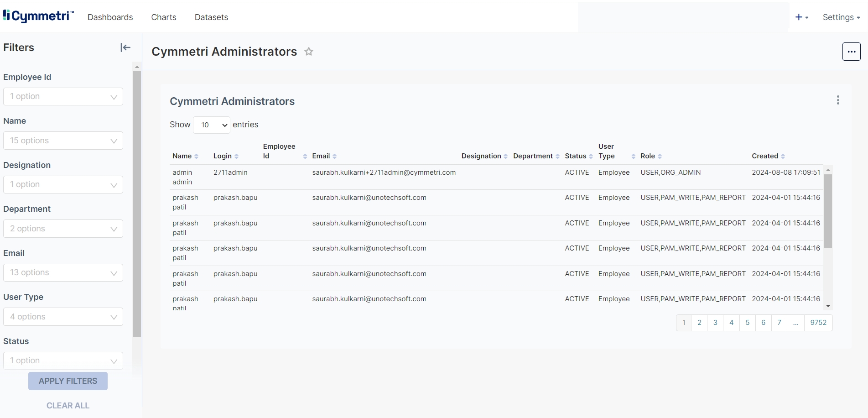Expand the Employee Id filter dropdown
This screenshot has height=418, width=868.
pos(63,97)
